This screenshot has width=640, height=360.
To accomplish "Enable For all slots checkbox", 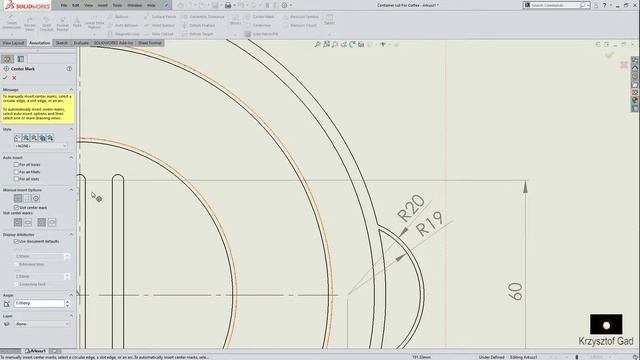I will [x=16, y=179].
